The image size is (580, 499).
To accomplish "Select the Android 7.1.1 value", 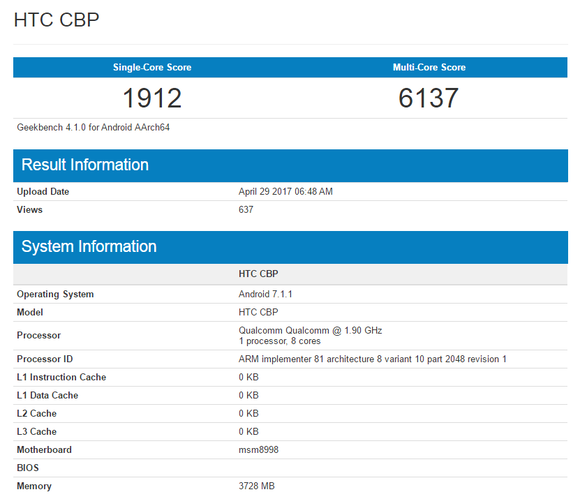I will click(x=265, y=294).
